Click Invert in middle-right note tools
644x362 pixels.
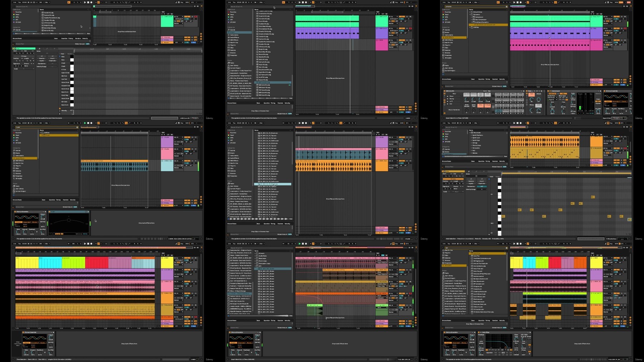pos(482,181)
